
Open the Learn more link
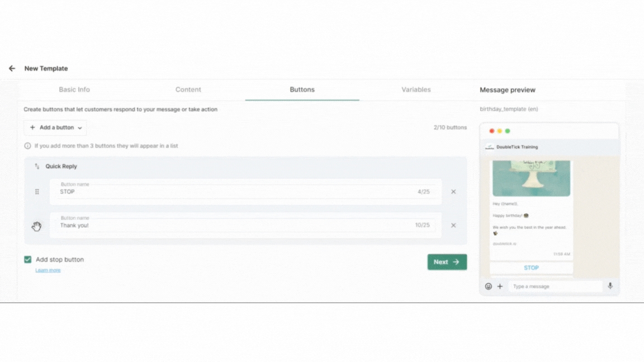coord(48,270)
